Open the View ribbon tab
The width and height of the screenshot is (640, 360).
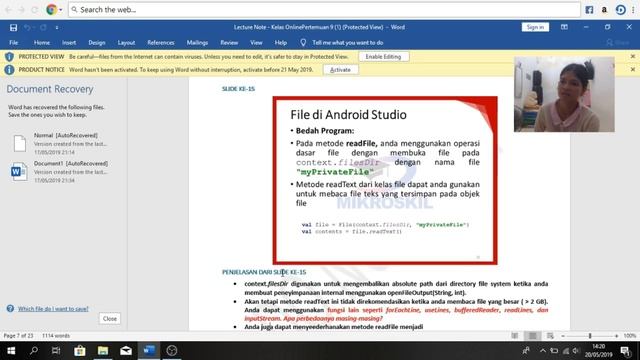point(256,42)
